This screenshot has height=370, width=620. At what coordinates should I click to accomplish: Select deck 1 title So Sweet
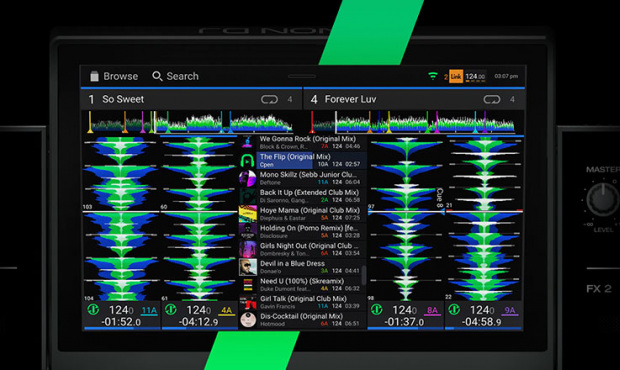coord(123,99)
